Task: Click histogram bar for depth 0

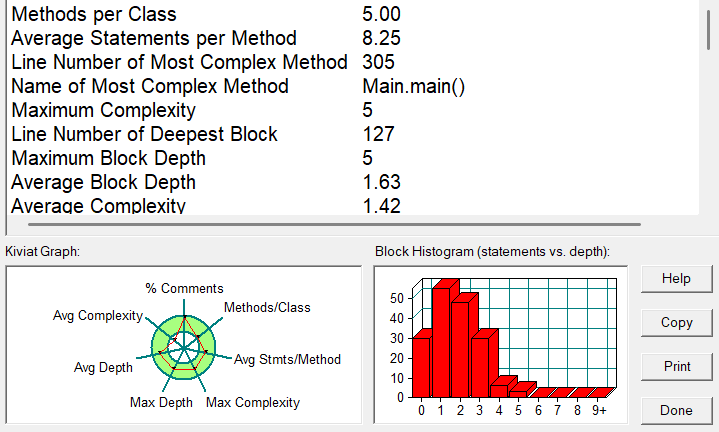Action: click(x=421, y=367)
